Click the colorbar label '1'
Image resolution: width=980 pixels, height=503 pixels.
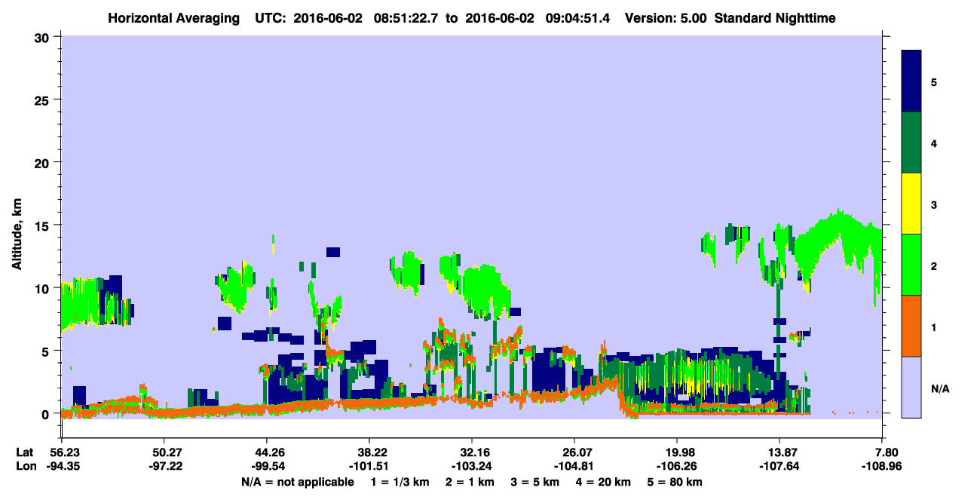coord(934,327)
